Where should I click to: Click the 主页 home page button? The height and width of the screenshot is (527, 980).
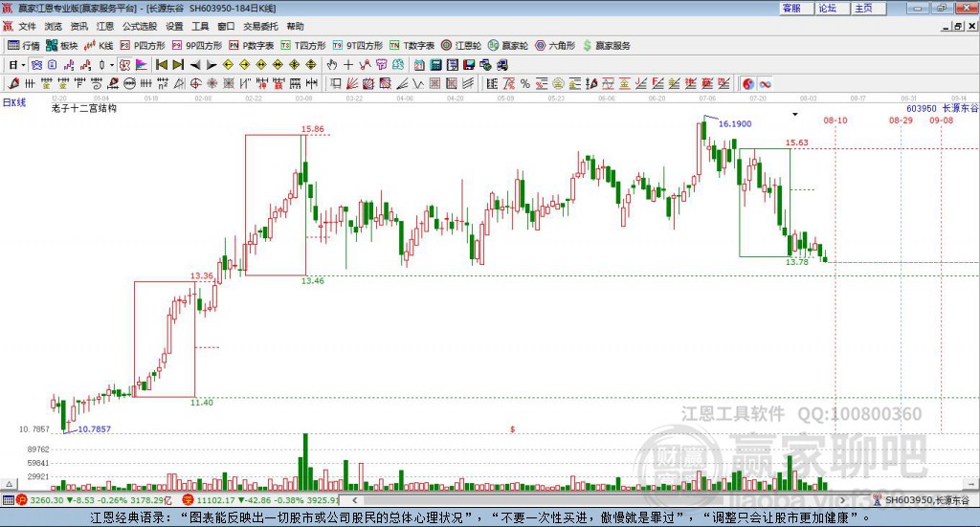[x=869, y=8]
